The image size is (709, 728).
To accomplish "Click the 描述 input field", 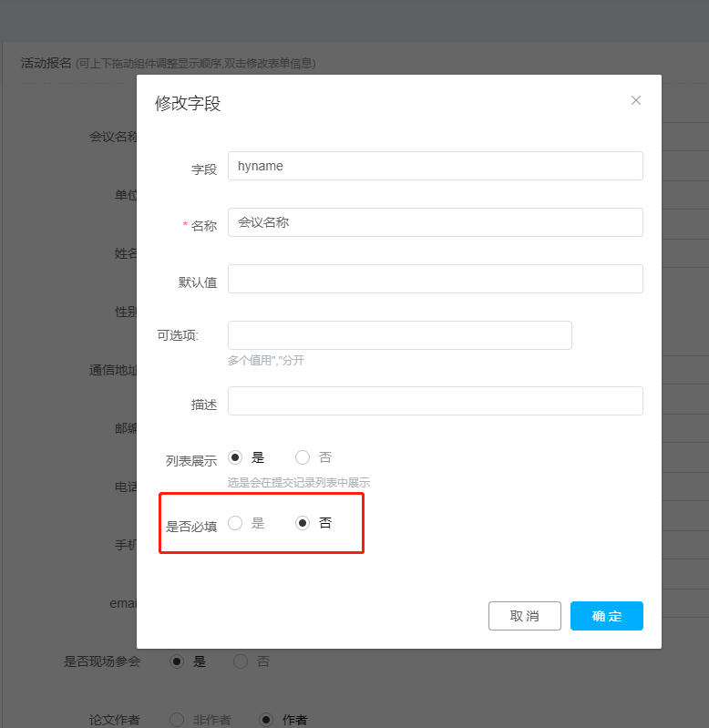I will (x=435, y=401).
